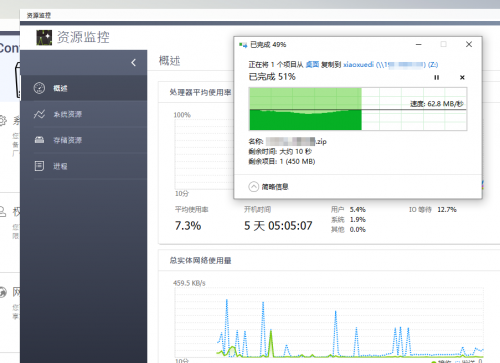The image size is (500, 363).
Task: Open the 桌面 source link in copy dialog
Action: [x=312, y=64]
